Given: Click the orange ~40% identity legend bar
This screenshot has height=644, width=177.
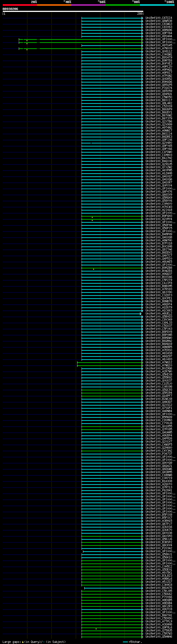Looking at the screenshot, I should click(x=54, y=5).
